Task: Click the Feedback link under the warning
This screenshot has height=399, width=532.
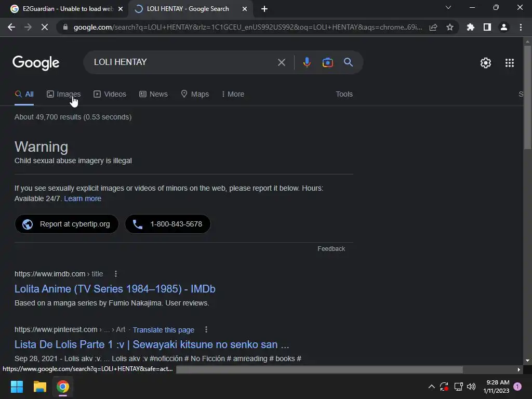Action: point(331,249)
